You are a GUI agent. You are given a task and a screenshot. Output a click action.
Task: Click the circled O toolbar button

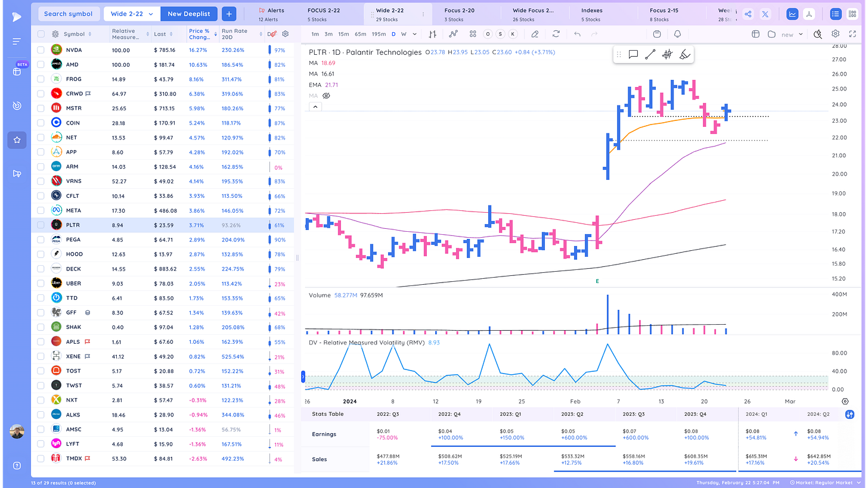[x=488, y=34]
